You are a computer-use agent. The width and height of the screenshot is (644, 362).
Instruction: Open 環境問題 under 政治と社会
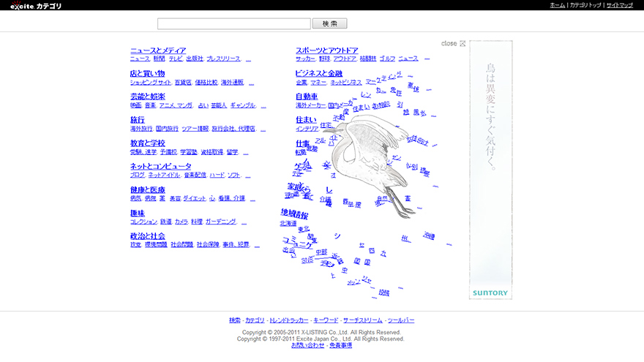[156, 244]
